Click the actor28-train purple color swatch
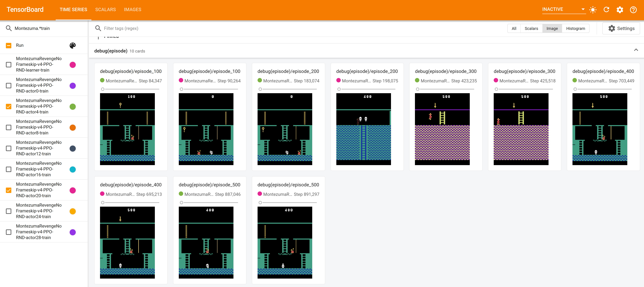The image size is (644, 287). click(x=73, y=232)
